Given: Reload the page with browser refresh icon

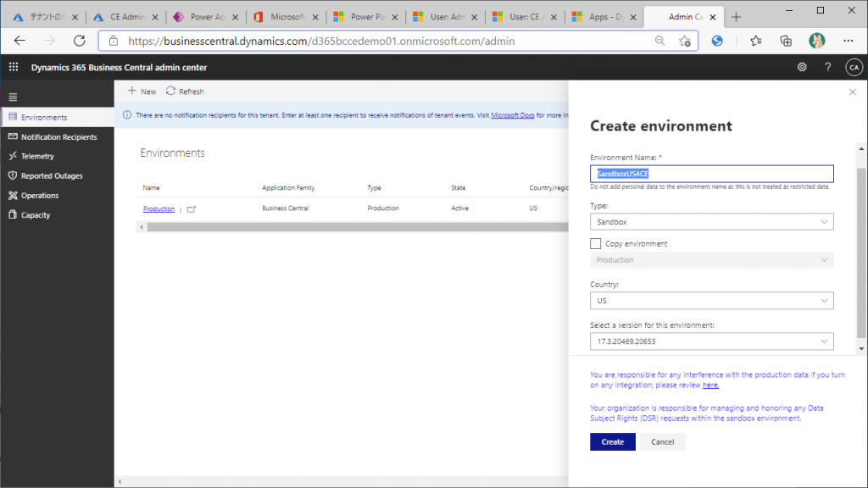Looking at the screenshot, I should [x=79, y=41].
